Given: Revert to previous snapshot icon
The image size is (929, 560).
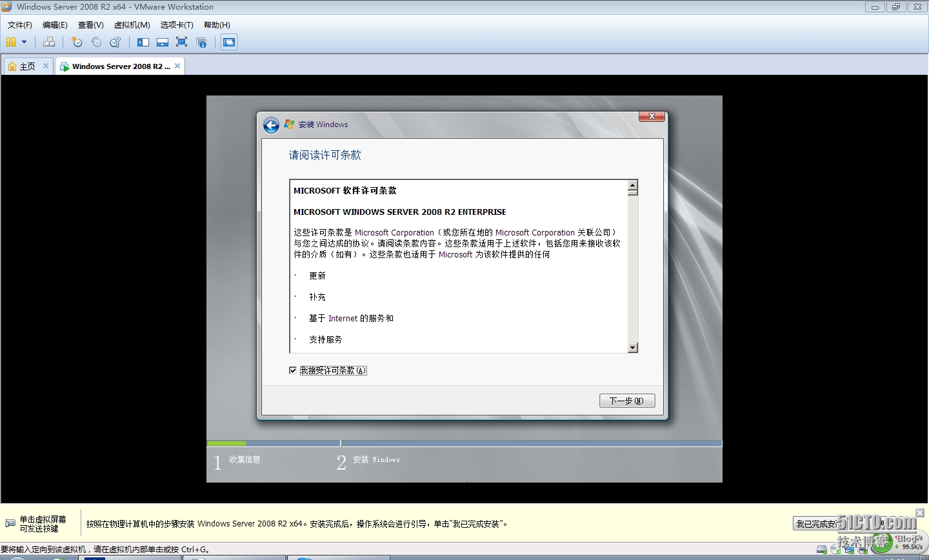Looking at the screenshot, I should 96,42.
